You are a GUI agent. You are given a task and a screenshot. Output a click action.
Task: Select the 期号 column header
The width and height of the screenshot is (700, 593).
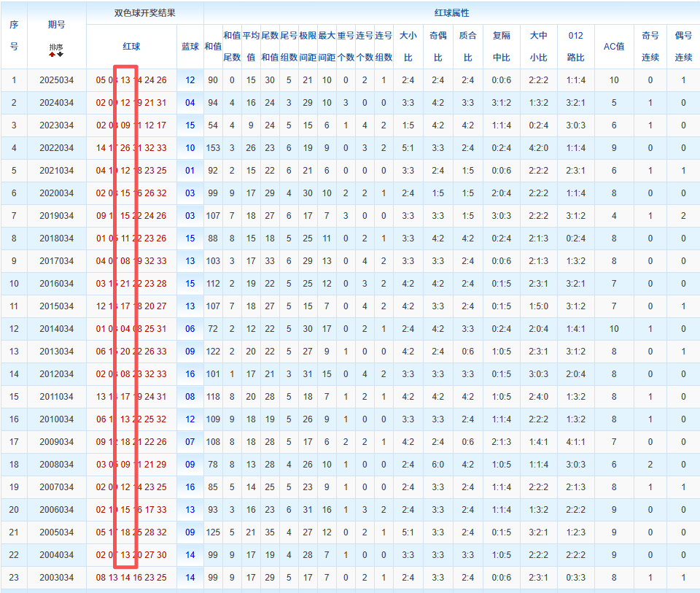[x=56, y=25]
